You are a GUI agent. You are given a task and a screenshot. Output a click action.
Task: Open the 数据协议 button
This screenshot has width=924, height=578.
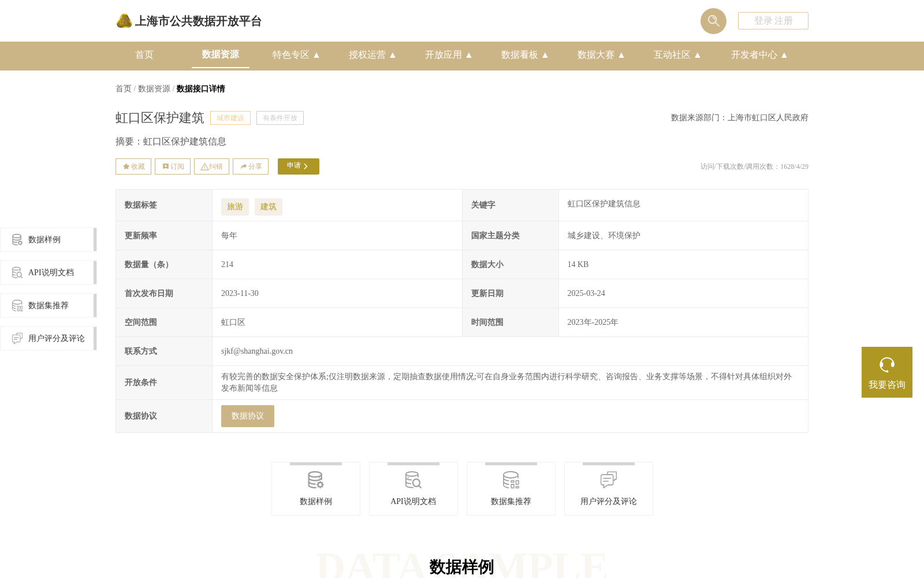point(248,416)
